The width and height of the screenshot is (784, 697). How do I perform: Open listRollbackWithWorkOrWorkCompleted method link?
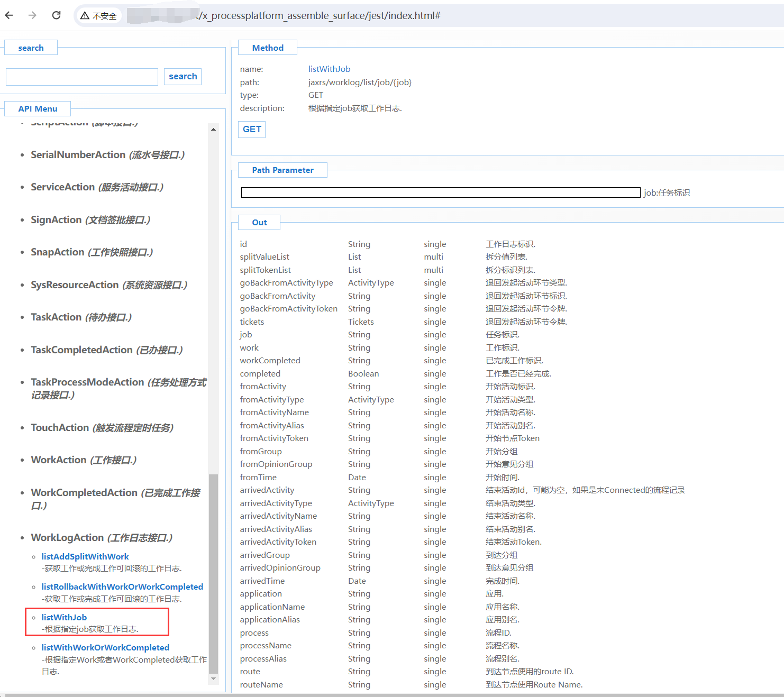pos(122,586)
